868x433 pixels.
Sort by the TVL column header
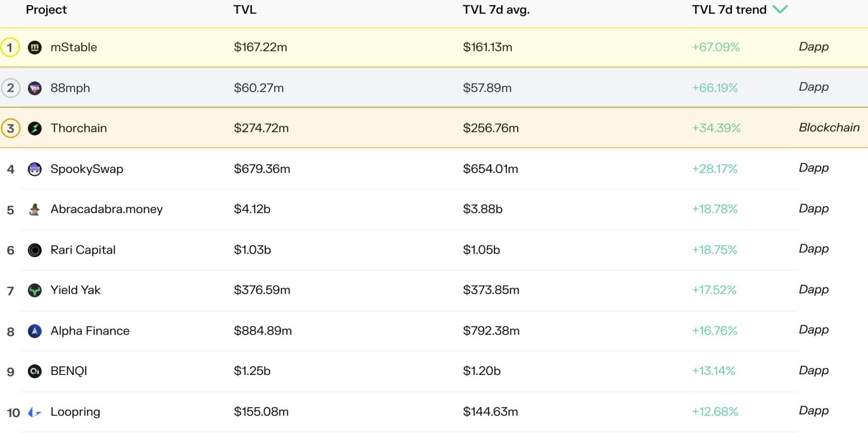pos(245,10)
